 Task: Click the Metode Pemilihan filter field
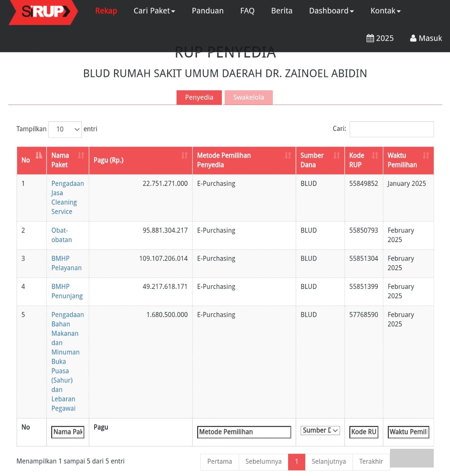pyautogui.click(x=244, y=432)
